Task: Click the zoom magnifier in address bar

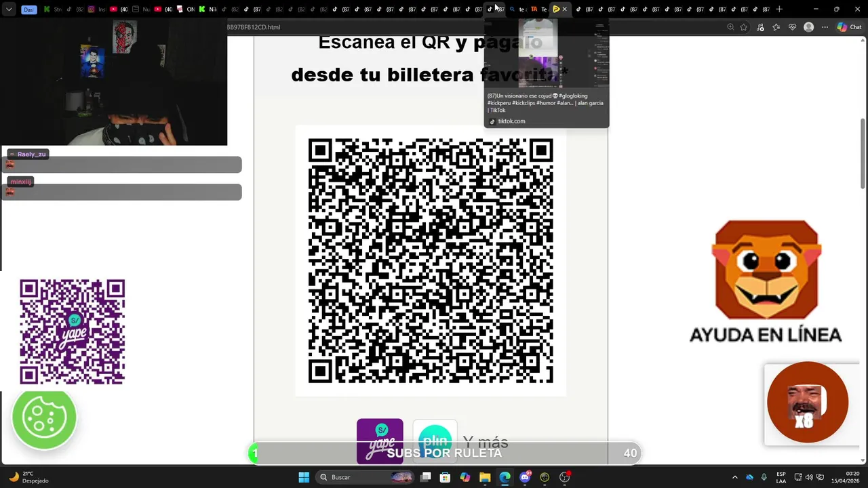Action: 730,27
